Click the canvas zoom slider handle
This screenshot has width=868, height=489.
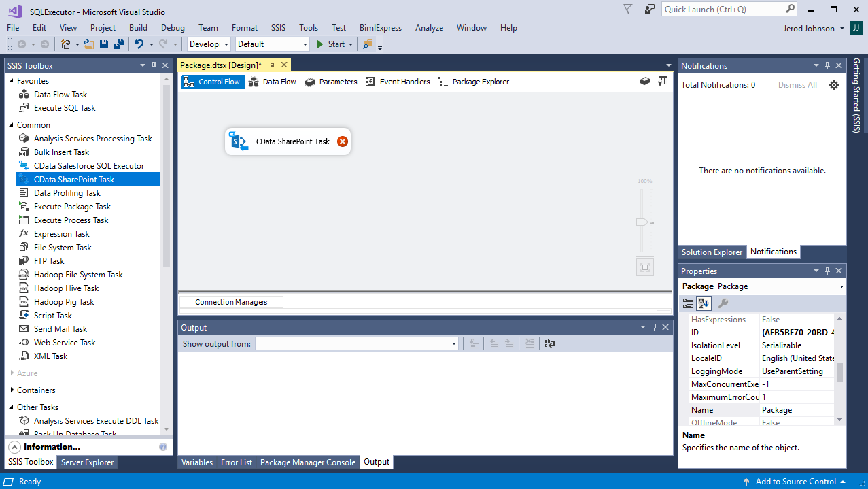642,222
